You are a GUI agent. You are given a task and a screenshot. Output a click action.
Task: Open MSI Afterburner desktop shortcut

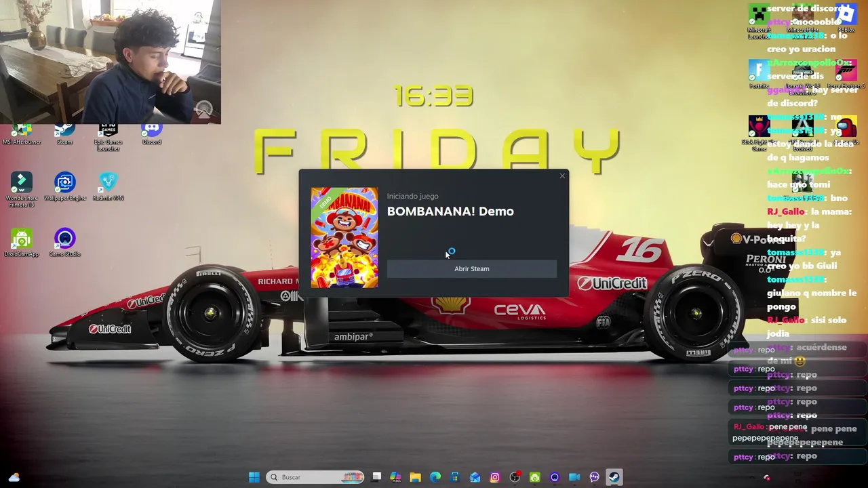[x=22, y=134]
